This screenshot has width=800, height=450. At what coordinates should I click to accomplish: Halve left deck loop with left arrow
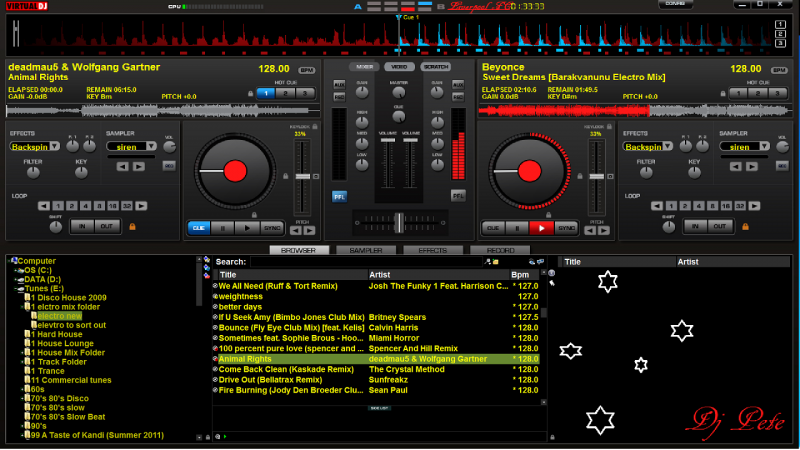44,206
